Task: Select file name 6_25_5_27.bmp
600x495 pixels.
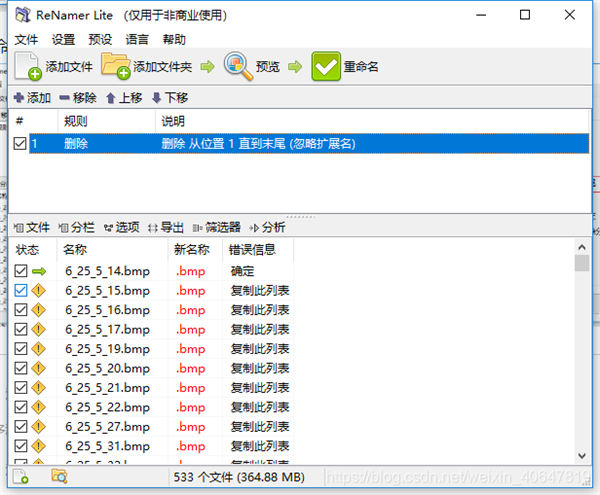Action: (108, 427)
